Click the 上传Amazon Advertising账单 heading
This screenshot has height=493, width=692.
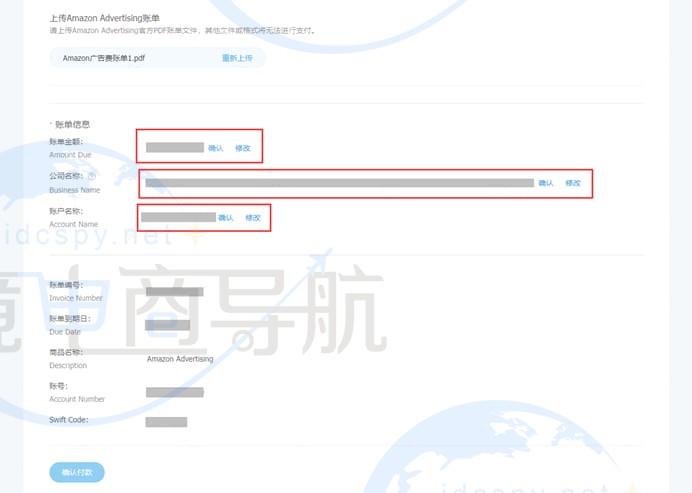104,18
